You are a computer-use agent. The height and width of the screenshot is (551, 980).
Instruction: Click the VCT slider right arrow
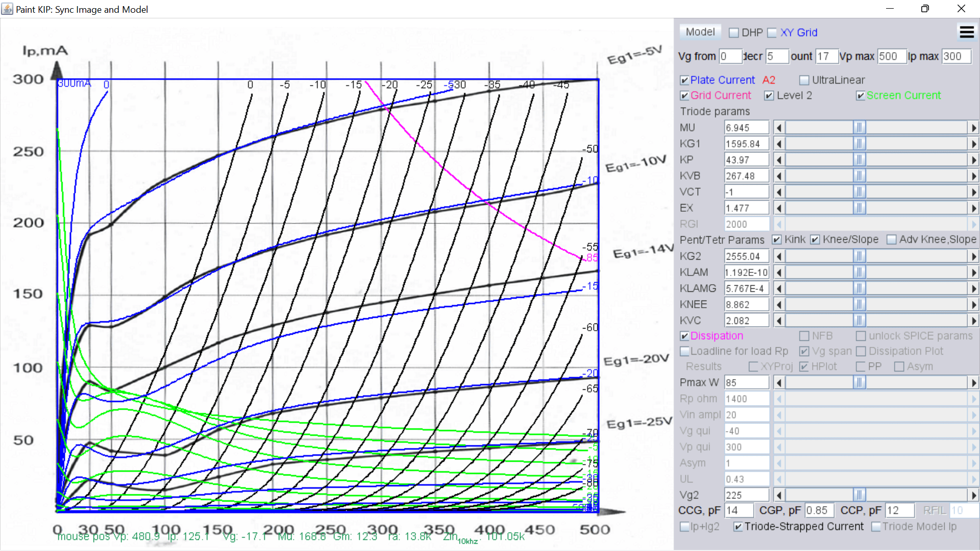coord(973,192)
